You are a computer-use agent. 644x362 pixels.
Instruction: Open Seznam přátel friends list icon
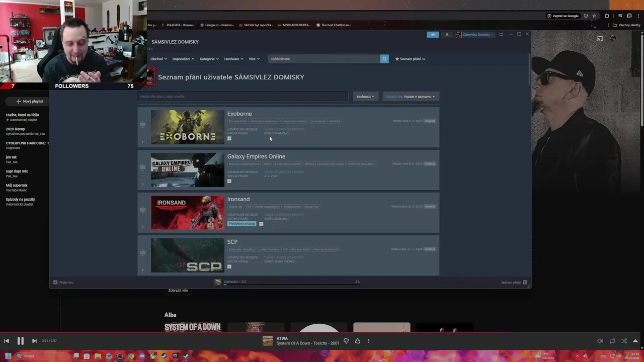tap(525, 282)
